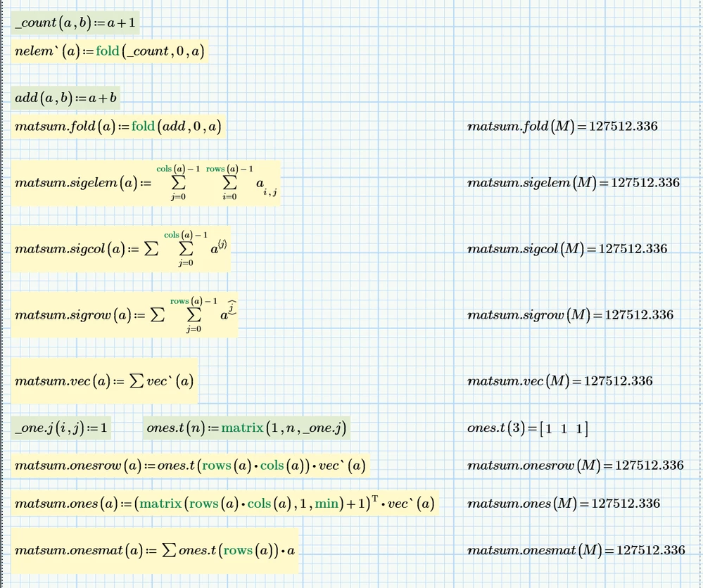
Task: Select the matsum.fold(M)=127512.336 result
Action: point(563,127)
